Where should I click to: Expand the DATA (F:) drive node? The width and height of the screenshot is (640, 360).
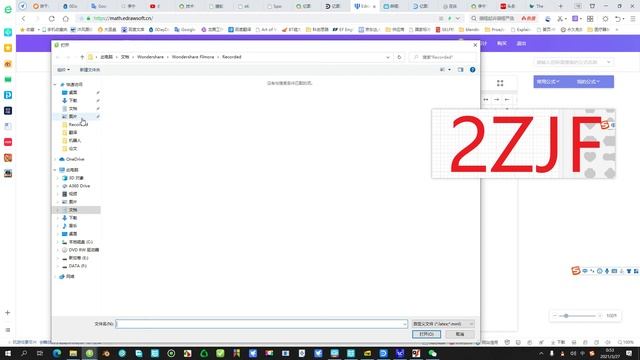tap(58, 266)
